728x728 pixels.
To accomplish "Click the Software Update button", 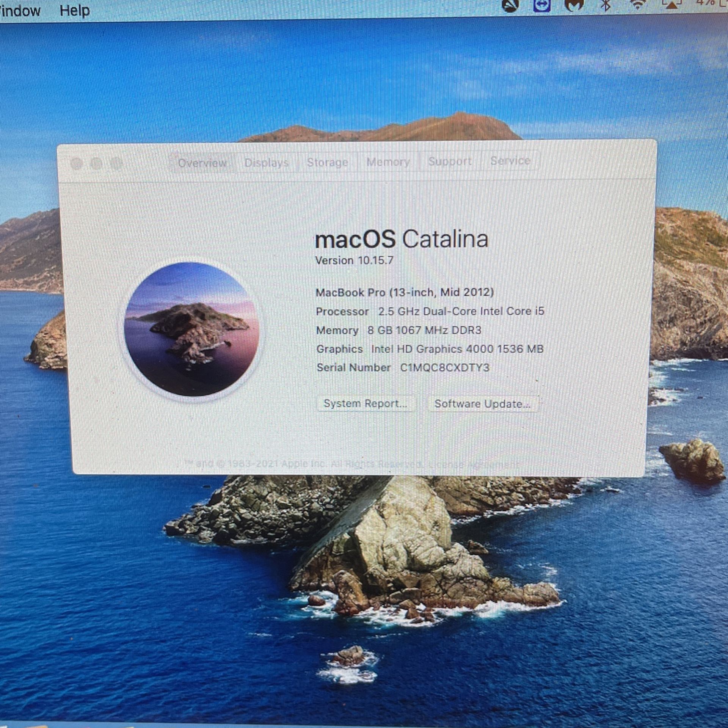I will click(x=482, y=404).
